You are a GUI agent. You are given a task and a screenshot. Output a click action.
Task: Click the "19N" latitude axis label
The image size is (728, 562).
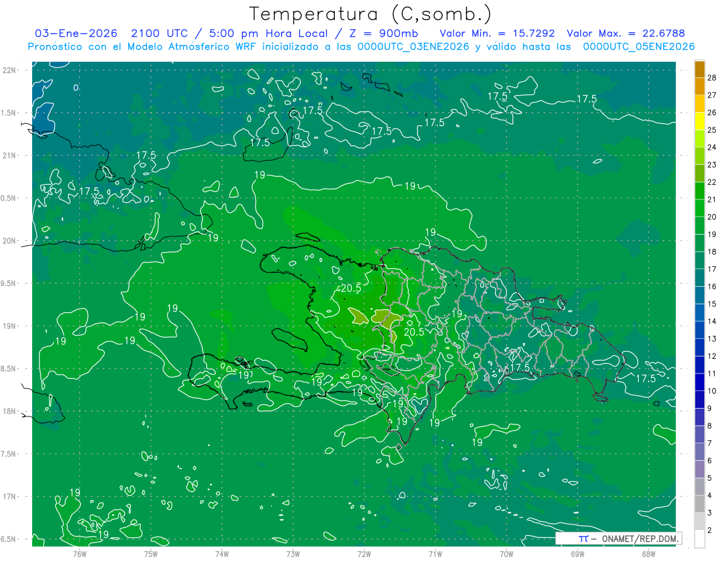pos(9,326)
